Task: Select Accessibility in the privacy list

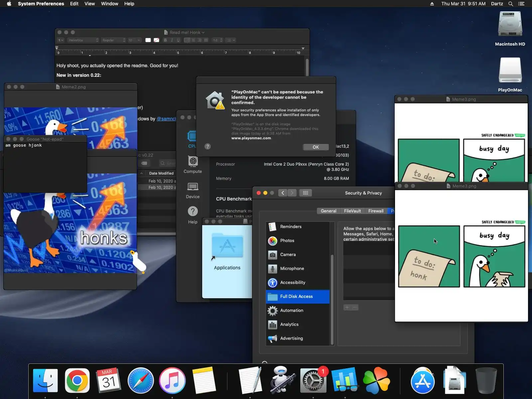Action: [298, 283]
